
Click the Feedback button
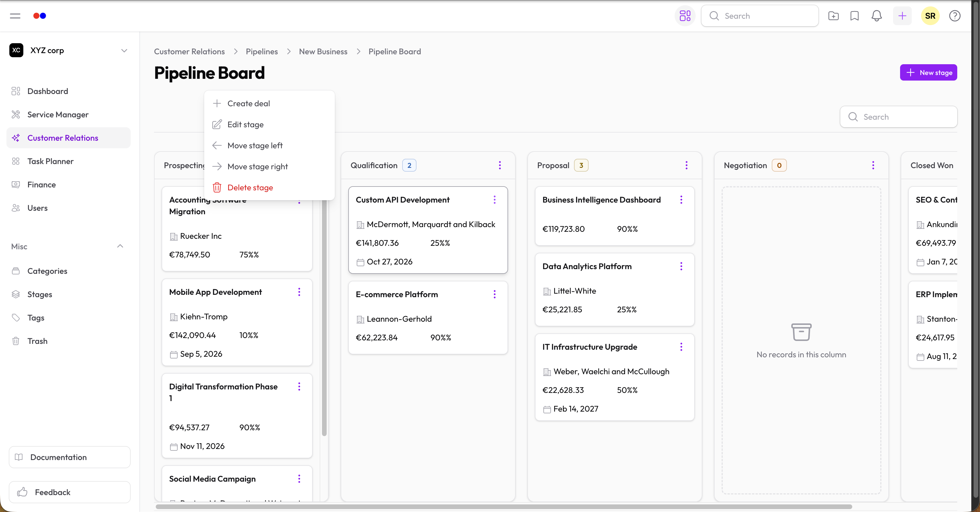click(x=70, y=492)
